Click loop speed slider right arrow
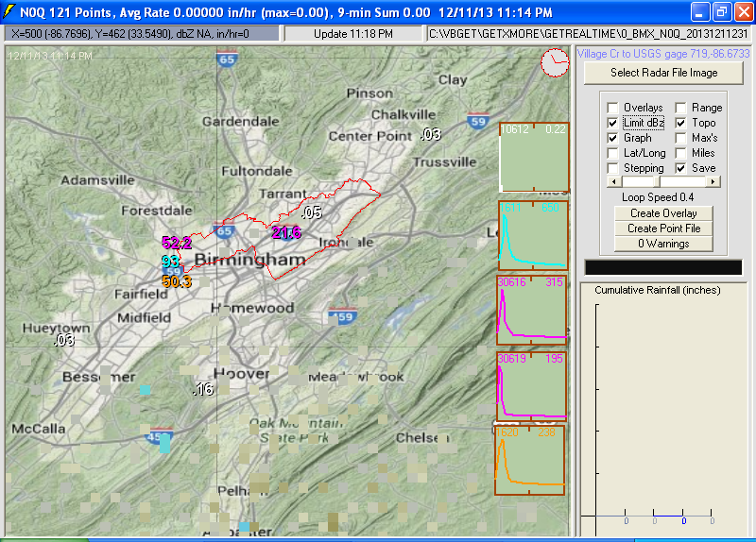This screenshot has width=756, height=542. click(x=713, y=181)
